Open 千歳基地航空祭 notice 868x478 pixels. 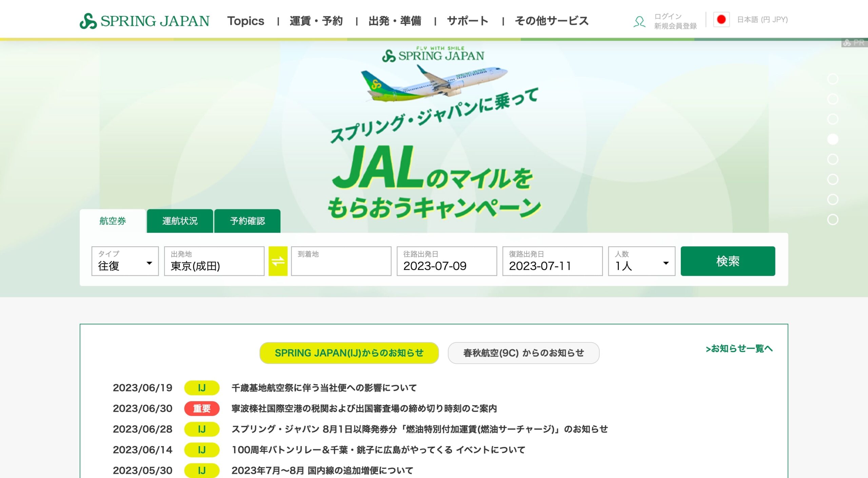pyautogui.click(x=324, y=388)
